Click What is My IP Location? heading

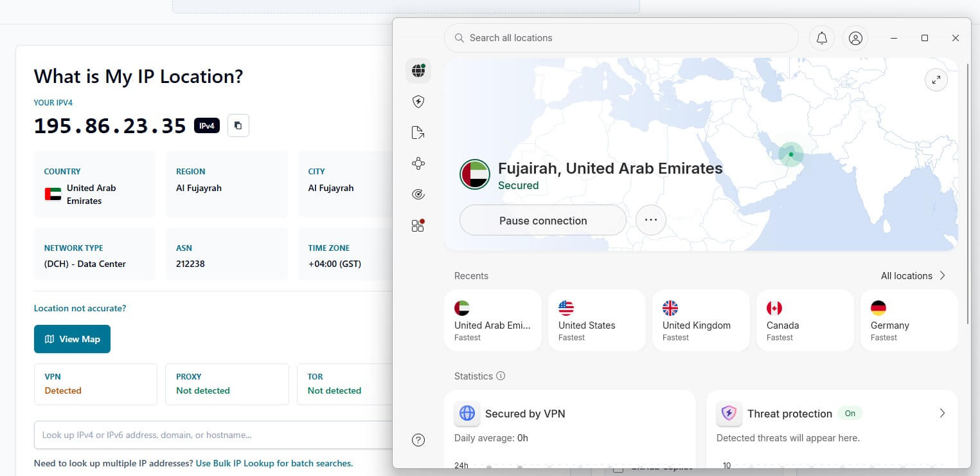tap(139, 77)
